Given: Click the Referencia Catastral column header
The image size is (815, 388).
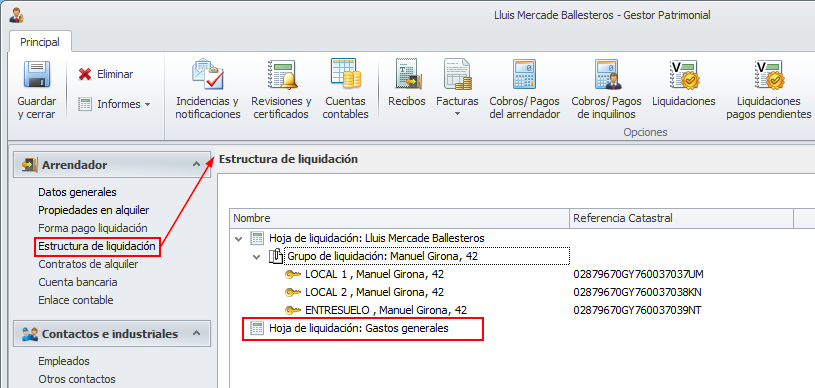Looking at the screenshot, I should (x=681, y=218).
